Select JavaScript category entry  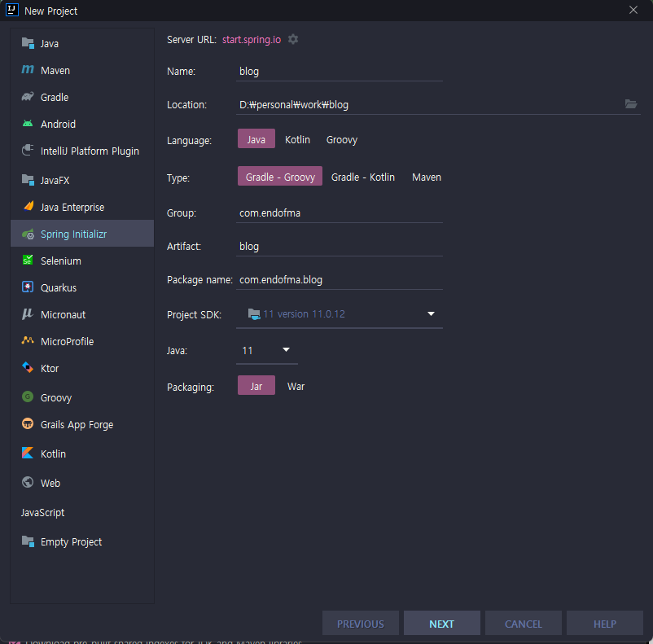point(82,512)
